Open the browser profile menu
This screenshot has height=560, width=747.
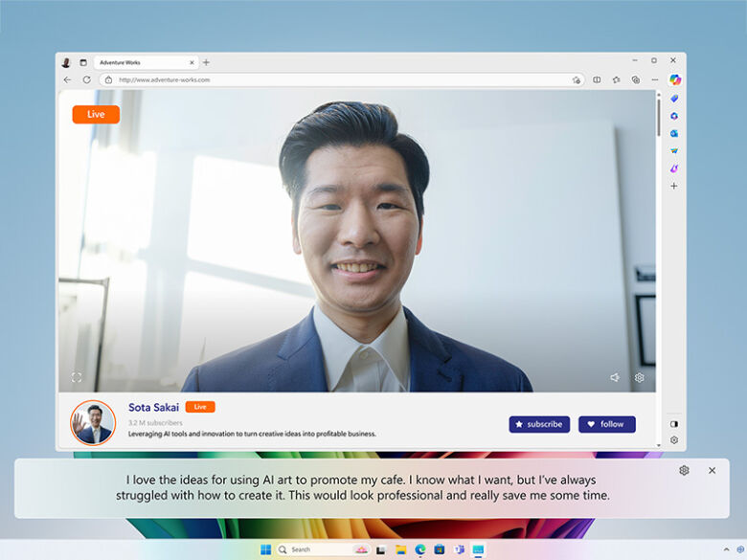click(66, 62)
